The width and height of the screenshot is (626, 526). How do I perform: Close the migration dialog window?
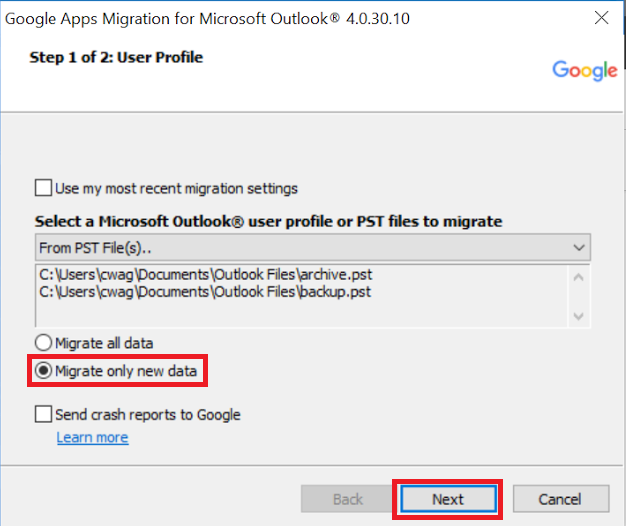point(601,18)
